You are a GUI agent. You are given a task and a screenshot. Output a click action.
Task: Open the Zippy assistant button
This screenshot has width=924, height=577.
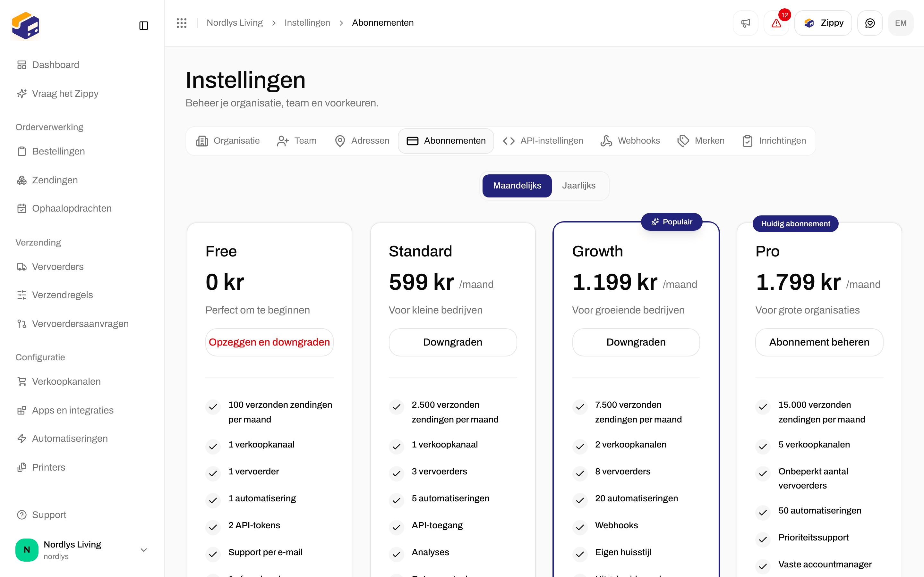823,23
